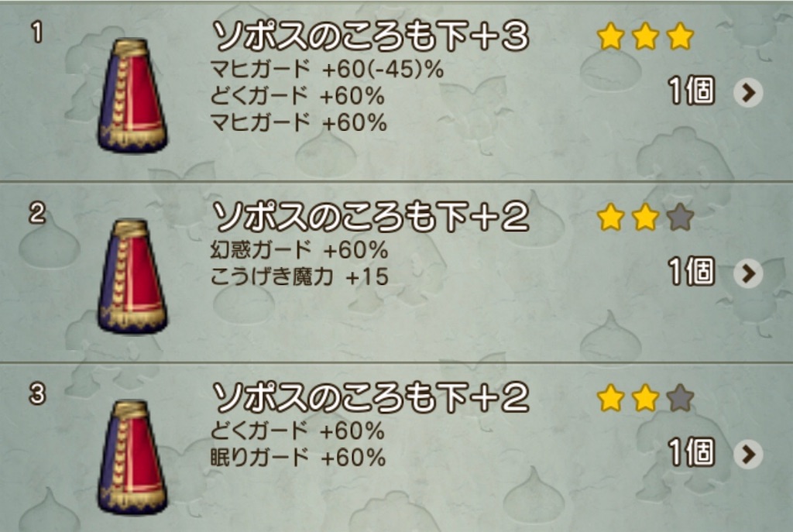Click 幻惑ガード +60% stat line
Screen dimensions: 793x532
point(300,250)
